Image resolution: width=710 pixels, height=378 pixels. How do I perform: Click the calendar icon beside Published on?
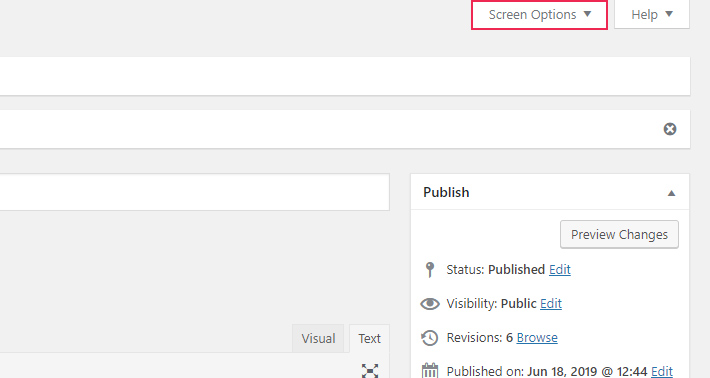point(430,371)
